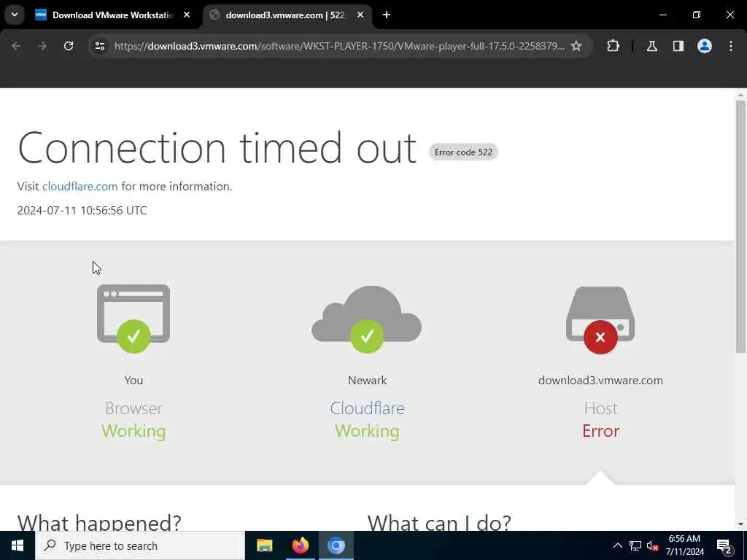Reload the page with the refresh icon
Viewport: 747px width, 560px height.
click(69, 46)
